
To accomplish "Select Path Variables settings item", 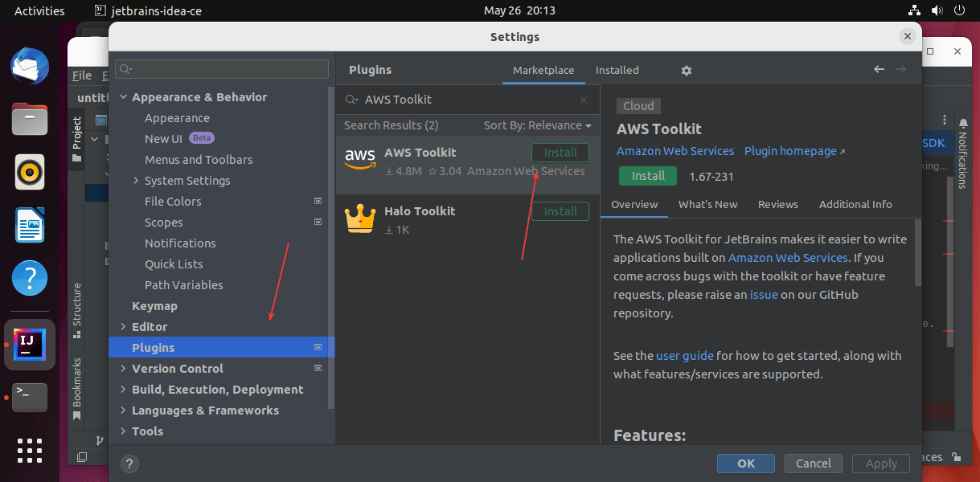I will [184, 285].
